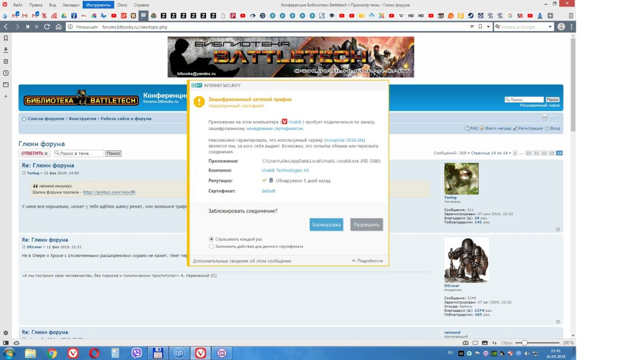Open the Downloads panel in sidebar
Screen dimensions: 644x360
(x=5, y=50)
